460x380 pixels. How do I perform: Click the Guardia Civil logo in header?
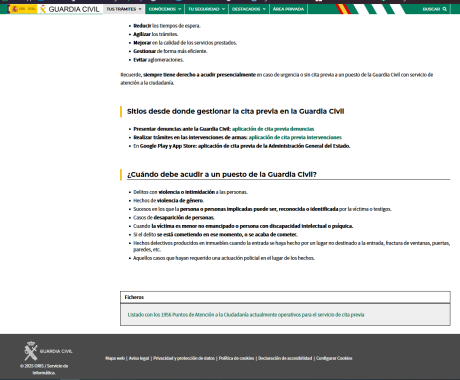[x=69, y=9]
